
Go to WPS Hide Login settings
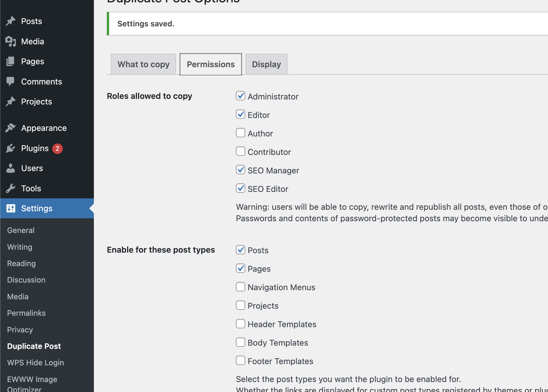35,363
